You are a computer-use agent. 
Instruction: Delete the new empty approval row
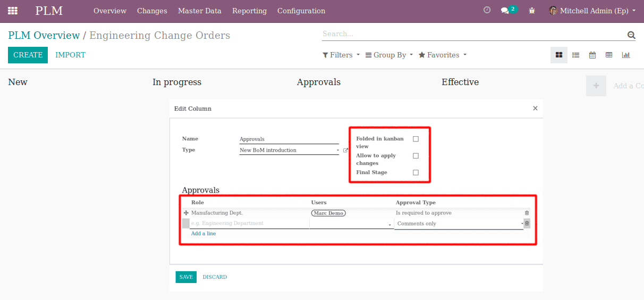pos(527,223)
